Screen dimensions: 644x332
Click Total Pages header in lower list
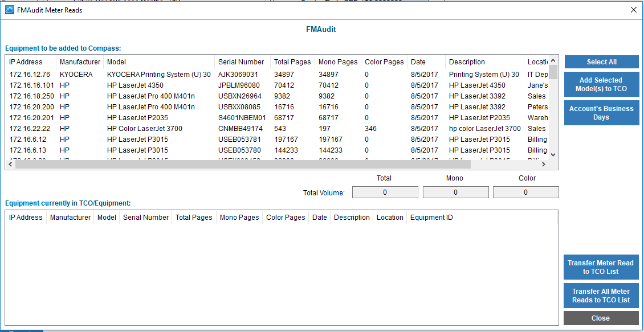(x=194, y=218)
